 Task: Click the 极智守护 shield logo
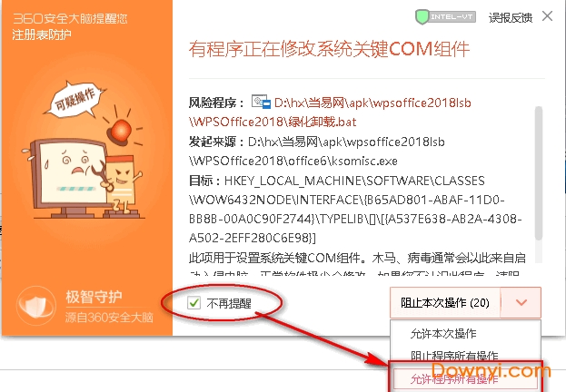[x=36, y=306]
